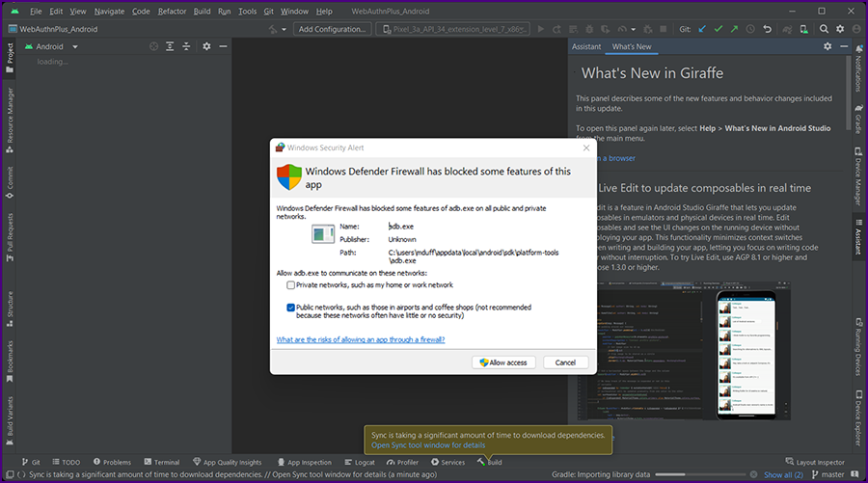Open the Add Configuration dropdown
868x483 pixels.
(331, 29)
